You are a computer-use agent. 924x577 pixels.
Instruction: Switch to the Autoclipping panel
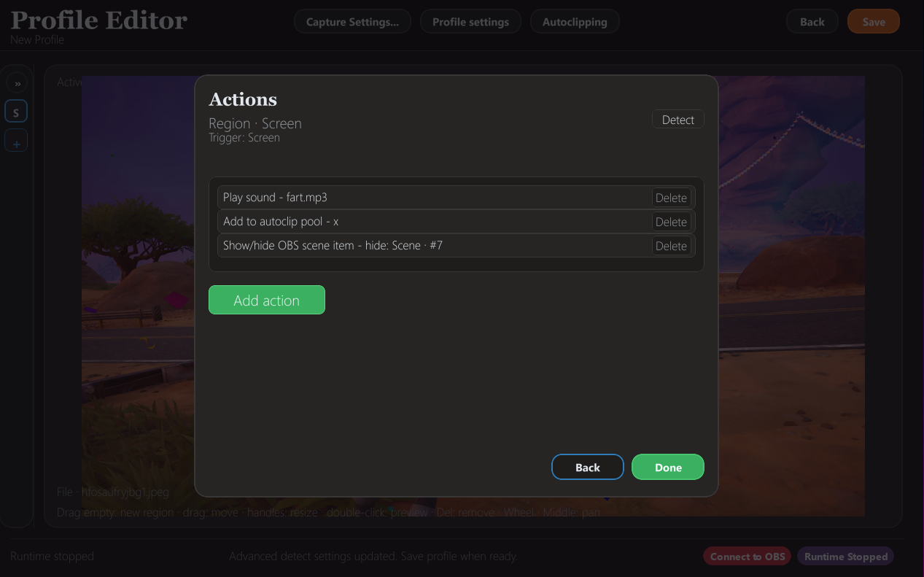click(x=575, y=21)
